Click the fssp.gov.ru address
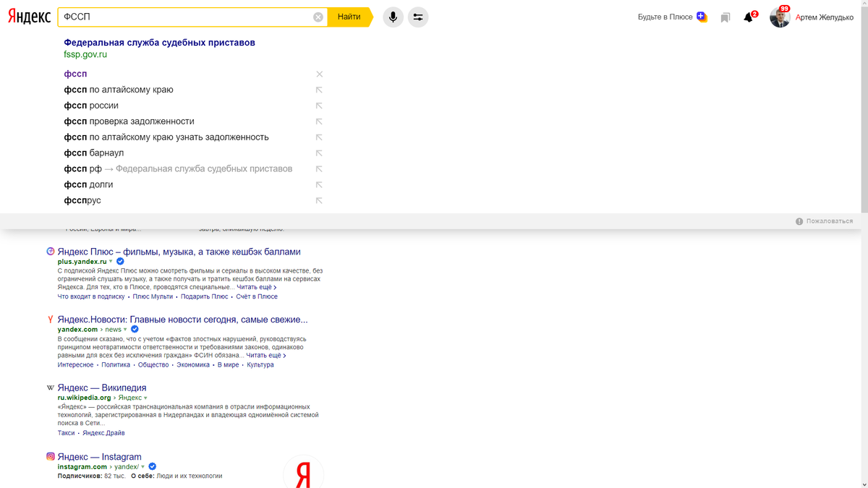 [x=85, y=54]
